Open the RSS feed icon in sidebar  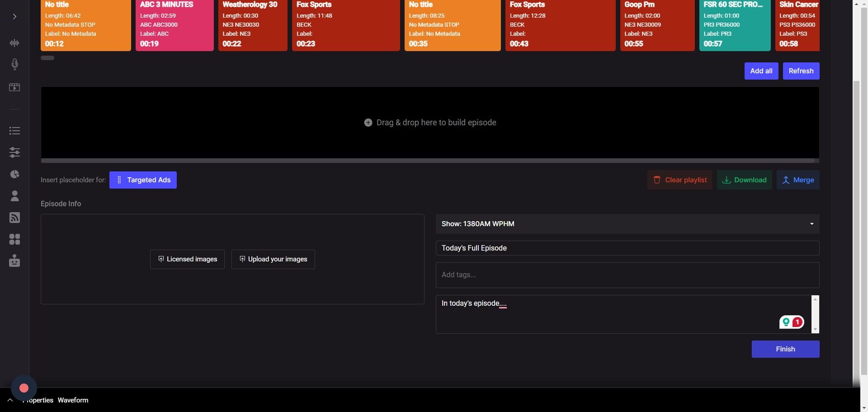[x=14, y=218]
